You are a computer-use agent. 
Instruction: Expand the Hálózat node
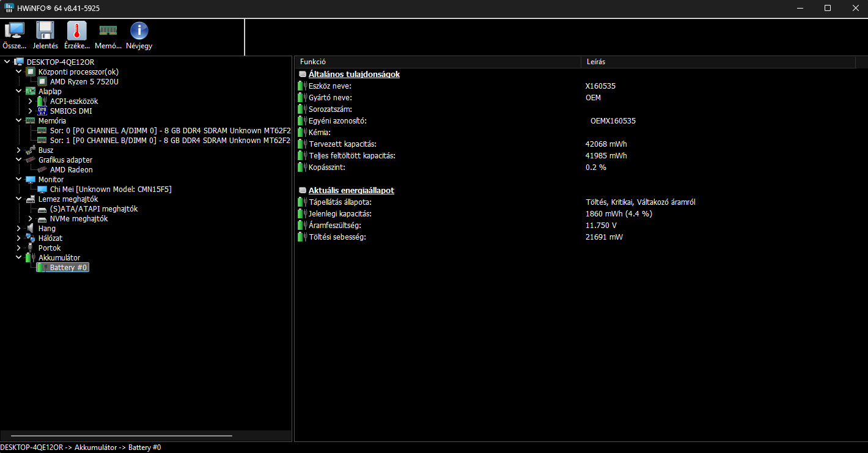(x=19, y=238)
